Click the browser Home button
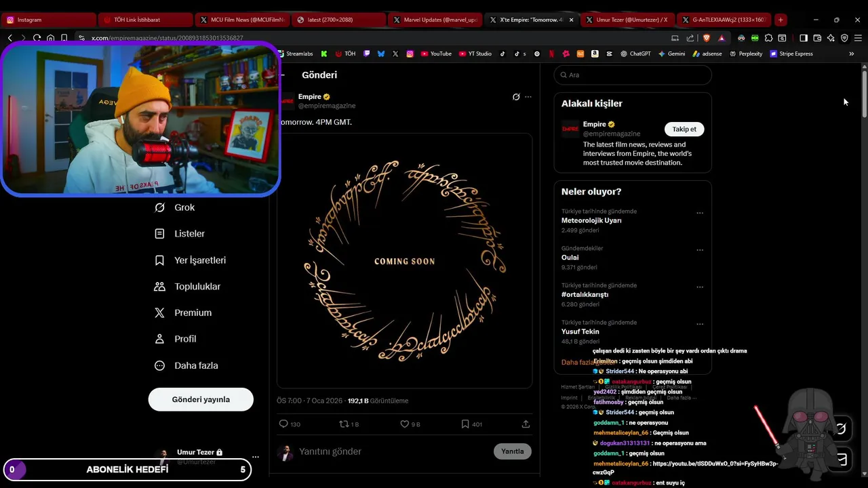This screenshot has height=488, width=868. (50, 38)
